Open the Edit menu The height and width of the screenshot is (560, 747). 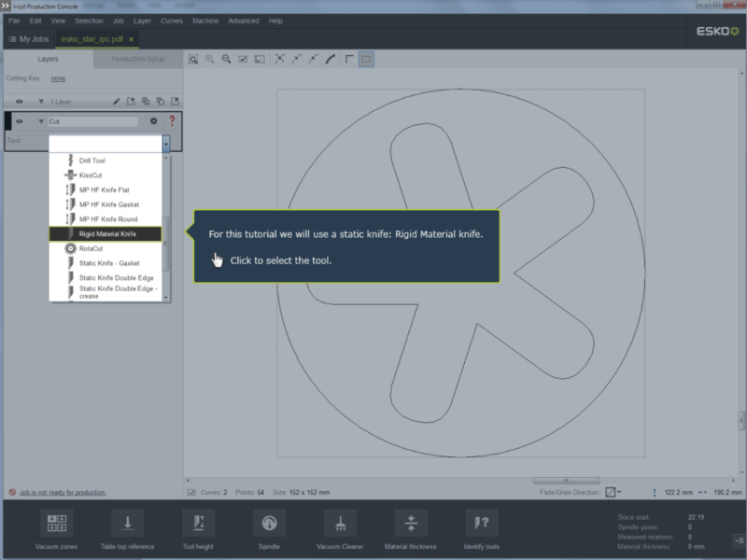tap(35, 21)
